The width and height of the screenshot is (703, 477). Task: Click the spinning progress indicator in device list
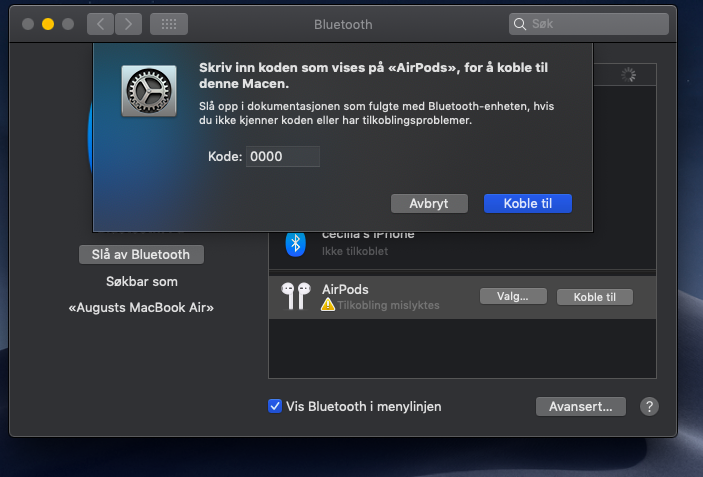point(628,75)
